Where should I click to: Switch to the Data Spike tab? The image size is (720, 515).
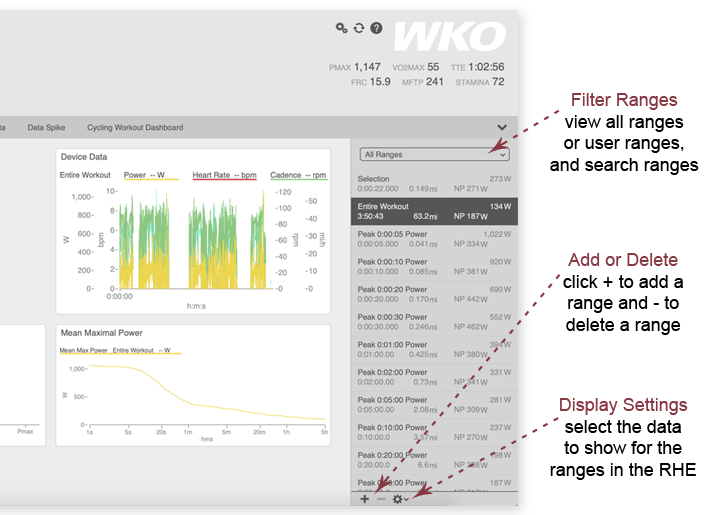click(46, 128)
